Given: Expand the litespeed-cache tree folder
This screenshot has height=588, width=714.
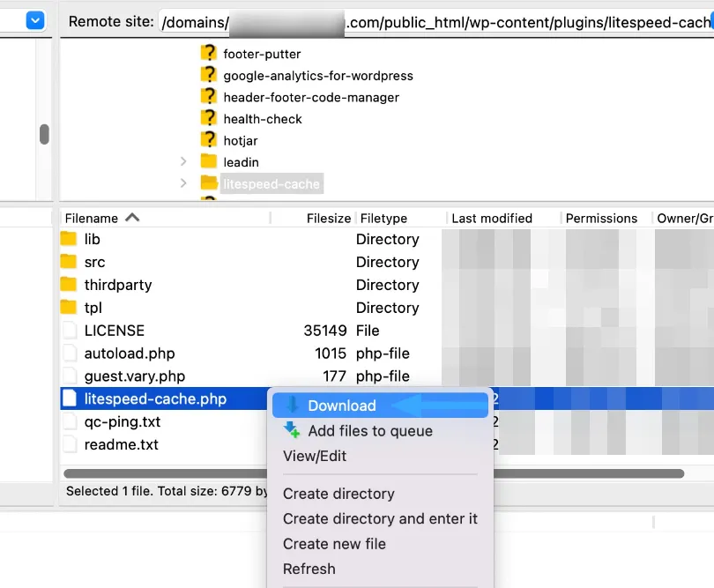Looking at the screenshot, I should tap(183, 183).
